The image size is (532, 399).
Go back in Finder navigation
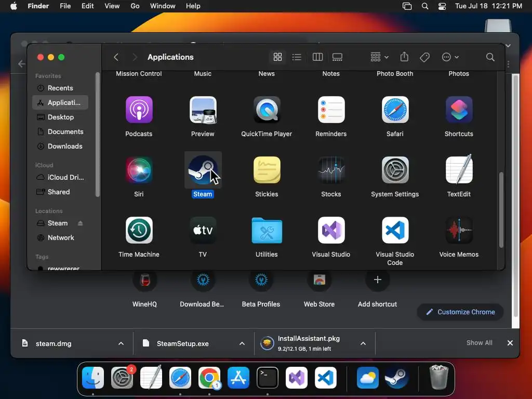[116, 57]
